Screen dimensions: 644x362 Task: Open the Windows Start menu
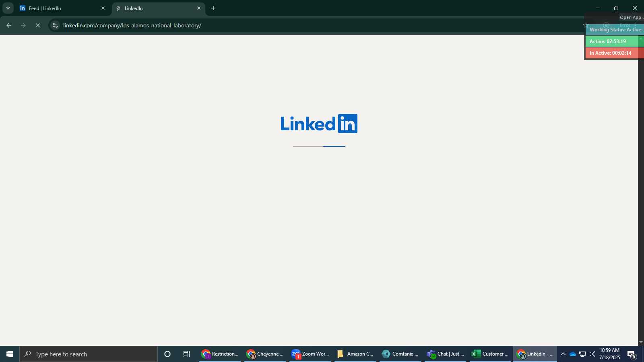click(x=10, y=354)
